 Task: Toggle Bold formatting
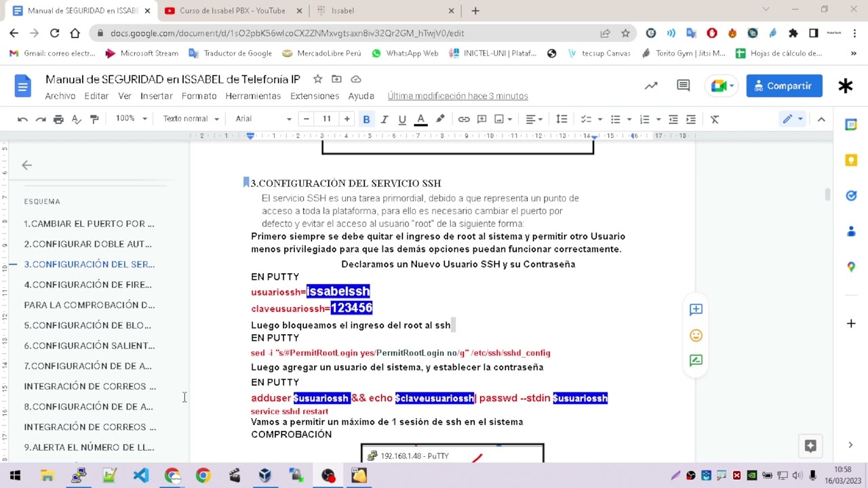click(x=366, y=119)
